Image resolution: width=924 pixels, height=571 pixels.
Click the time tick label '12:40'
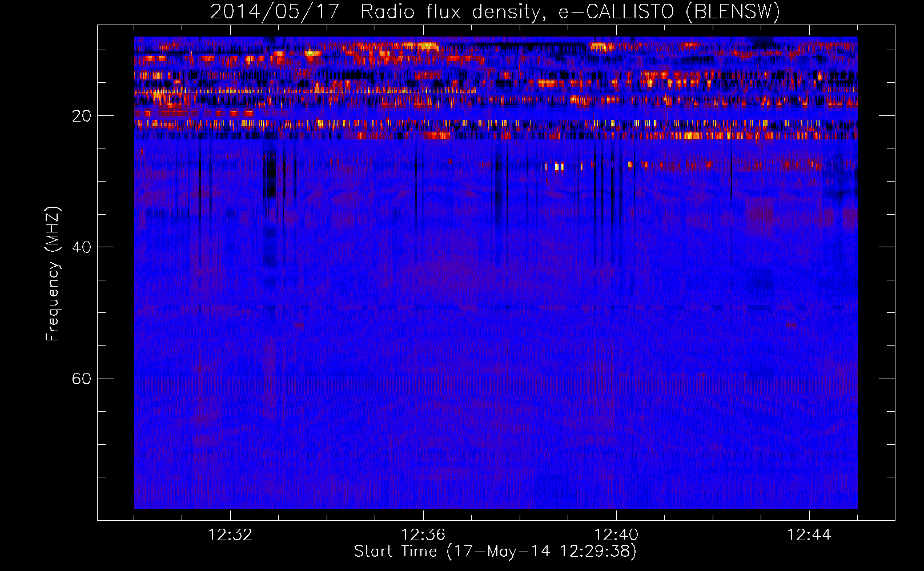[616, 535]
